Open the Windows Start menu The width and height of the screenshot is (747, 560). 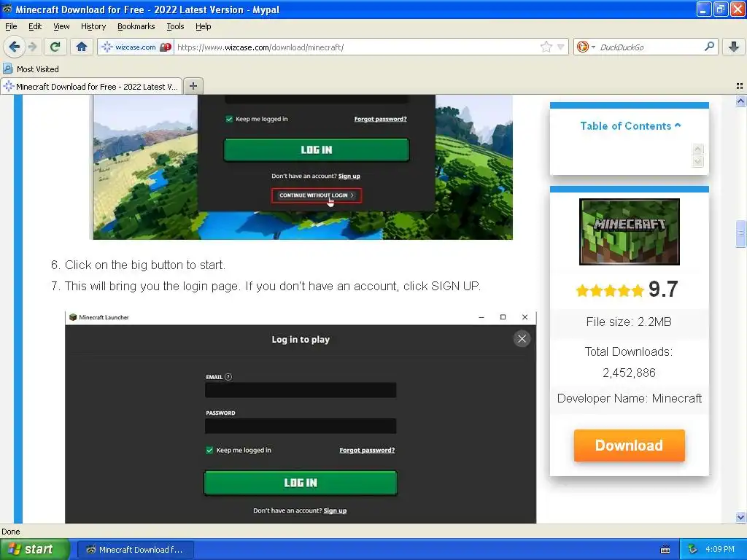coord(34,550)
